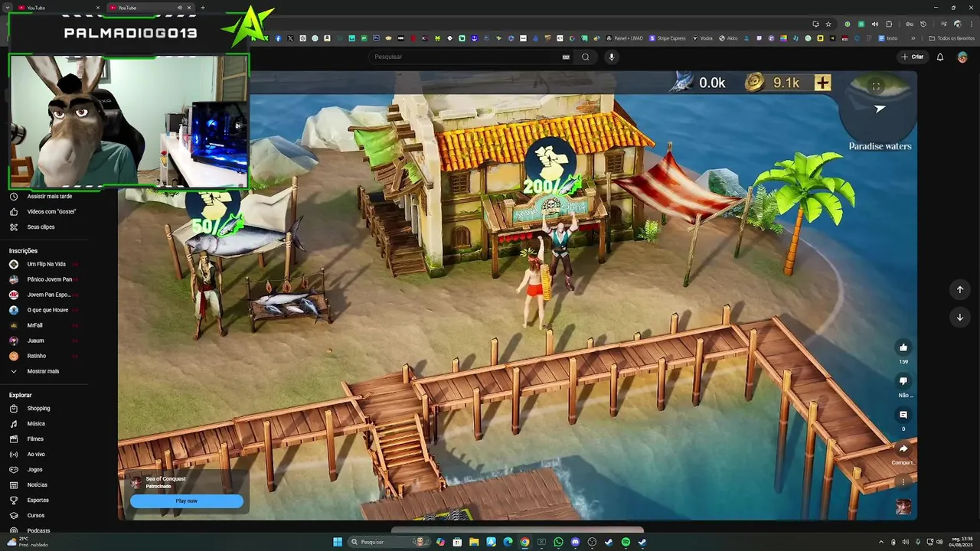The image size is (980, 551).
Task: Open Vodra bookmark
Action: (702, 38)
